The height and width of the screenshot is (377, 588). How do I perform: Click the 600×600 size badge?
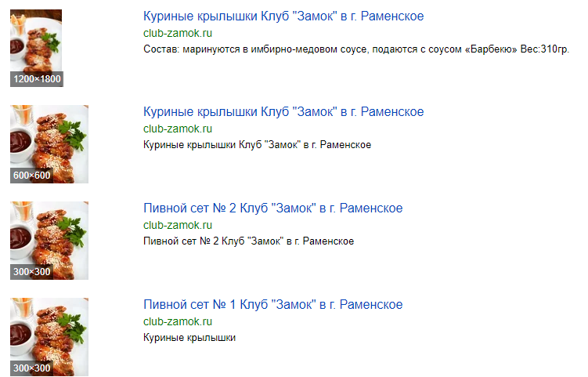click(31, 176)
